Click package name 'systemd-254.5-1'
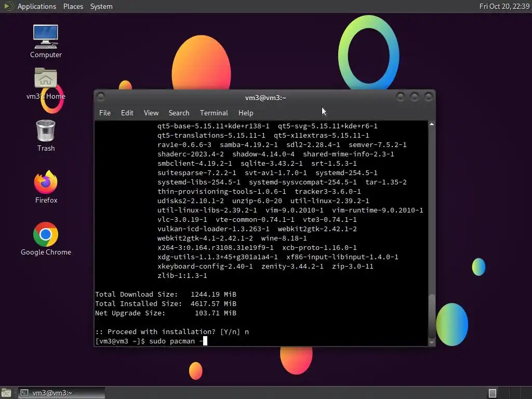The width and height of the screenshot is (532, 399). [x=347, y=172]
